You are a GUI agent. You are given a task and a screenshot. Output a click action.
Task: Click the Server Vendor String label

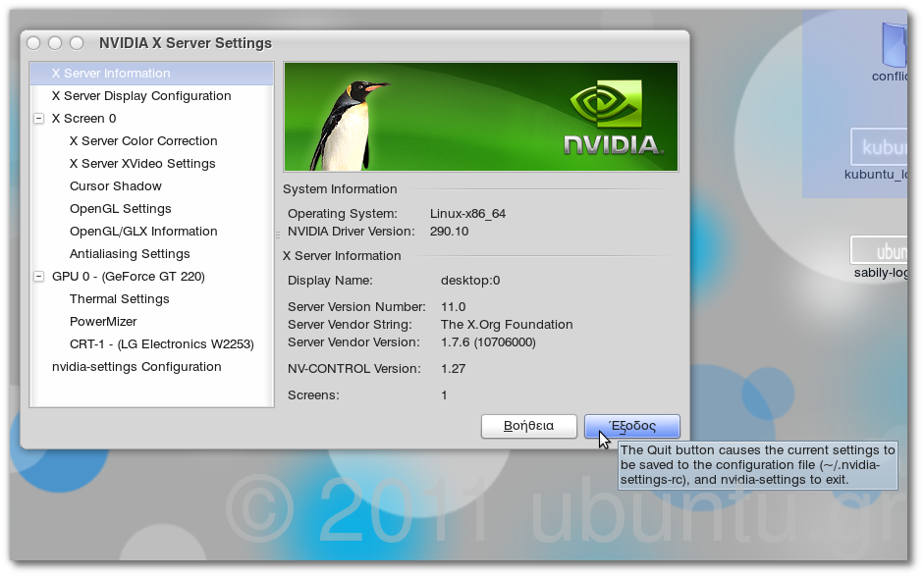pyautogui.click(x=350, y=325)
